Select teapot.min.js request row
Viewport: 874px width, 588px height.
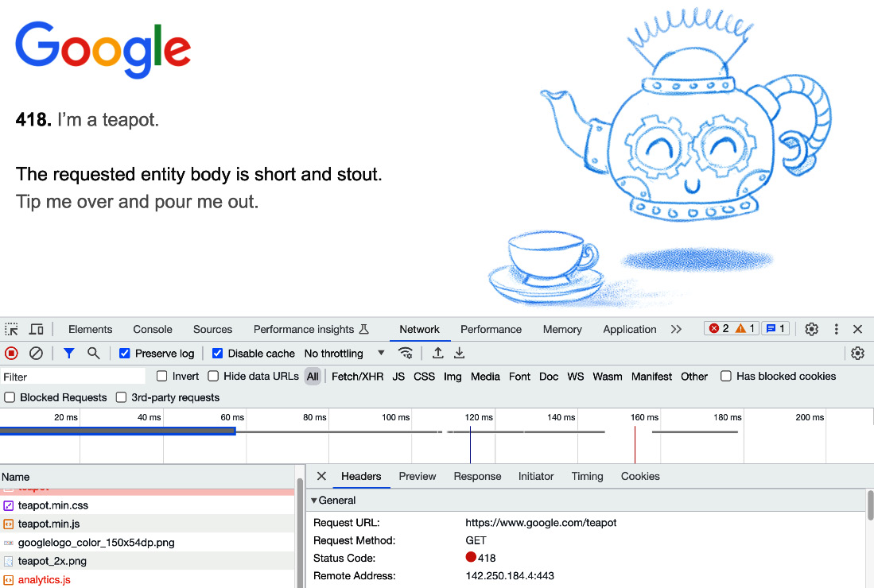click(147, 524)
